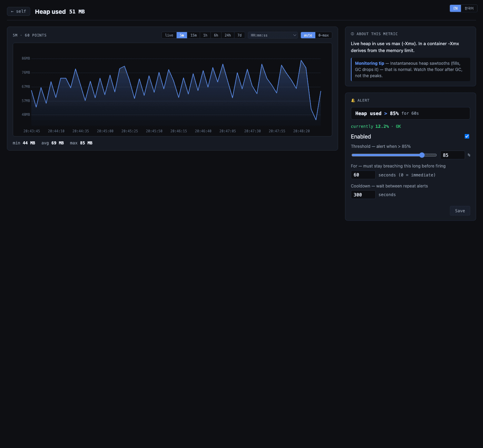
Task: Toggle the Enabled alert checkbox
Action: coord(467,136)
